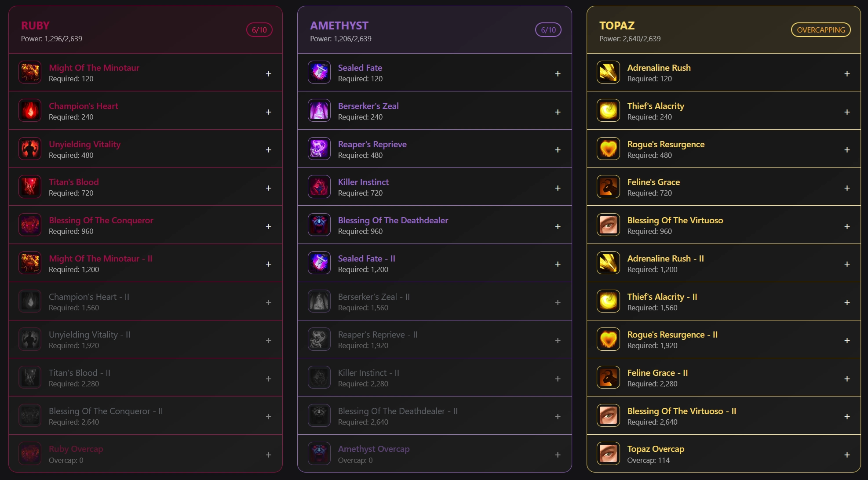Click the Topaz OVERCAPPING badge
Image resolution: width=868 pixels, height=480 pixels.
(821, 30)
